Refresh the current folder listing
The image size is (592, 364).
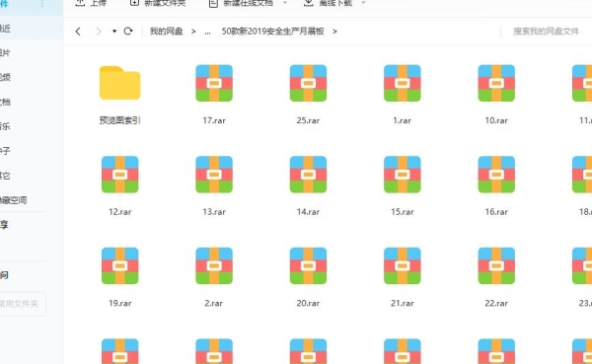(x=128, y=31)
